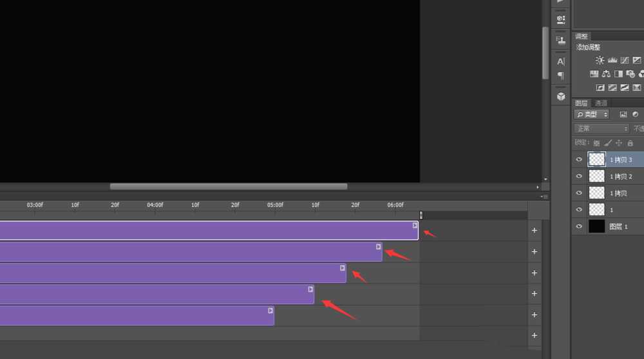The width and height of the screenshot is (644, 359).
Task: Open the timeline panel flyout menu
Action: (545, 197)
